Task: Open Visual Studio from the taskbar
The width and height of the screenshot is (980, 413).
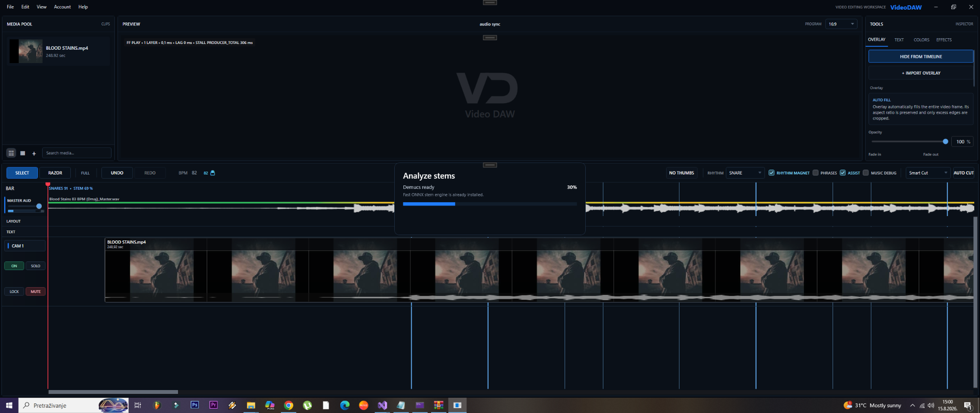Action: click(x=382, y=405)
